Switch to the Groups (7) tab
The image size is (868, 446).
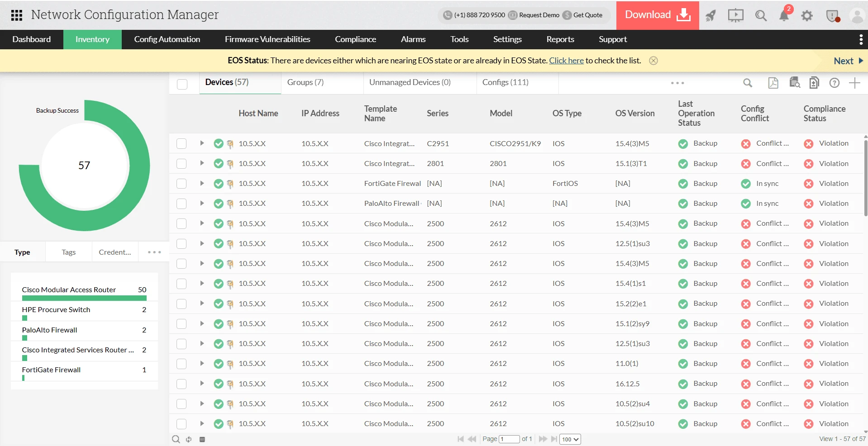(305, 82)
